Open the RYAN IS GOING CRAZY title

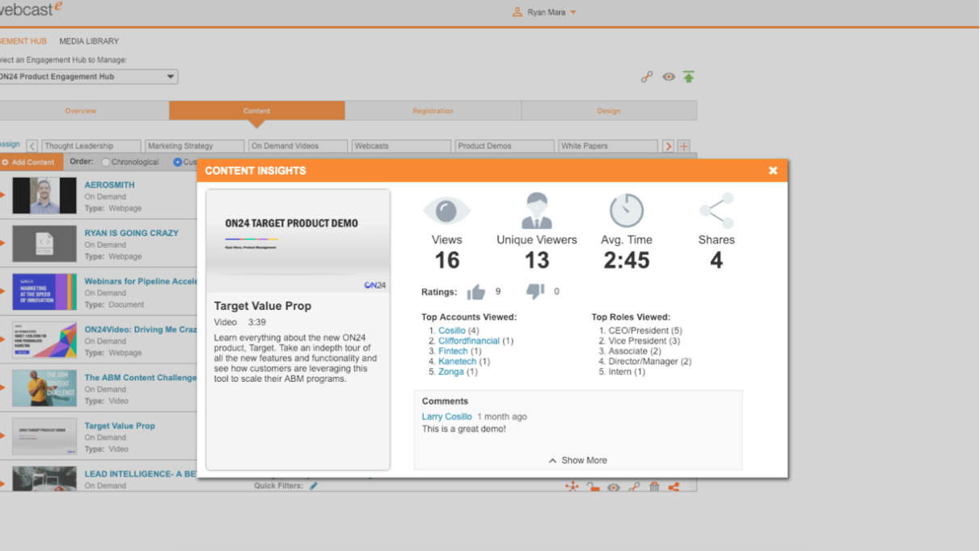click(x=131, y=233)
